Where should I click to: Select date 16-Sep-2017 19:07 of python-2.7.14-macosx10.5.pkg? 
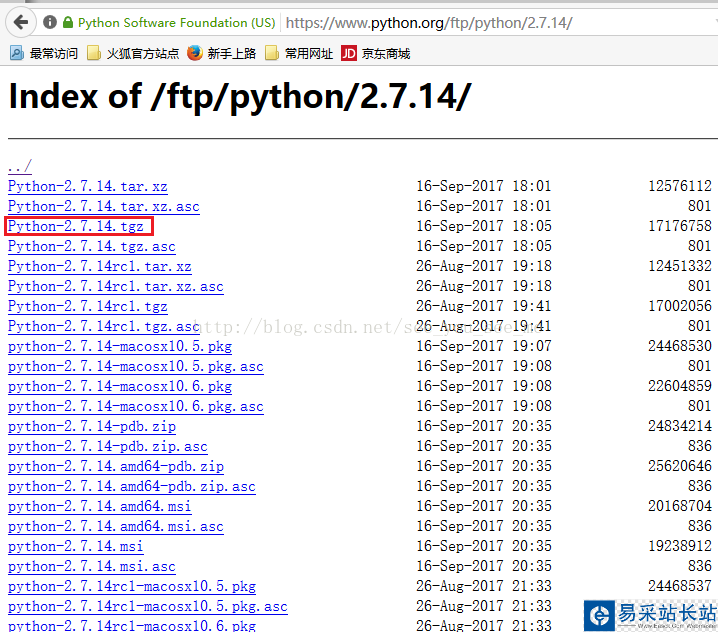coord(484,346)
